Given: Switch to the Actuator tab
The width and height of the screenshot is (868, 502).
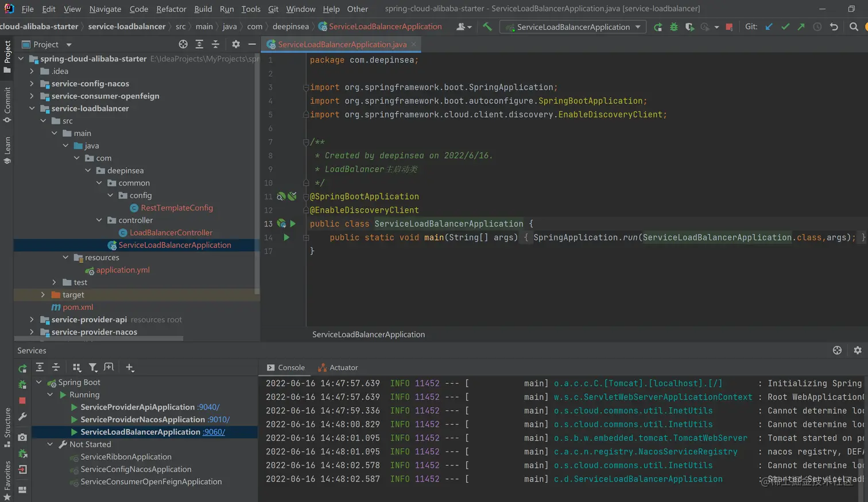Looking at the screenshot, I should [339, 368].
